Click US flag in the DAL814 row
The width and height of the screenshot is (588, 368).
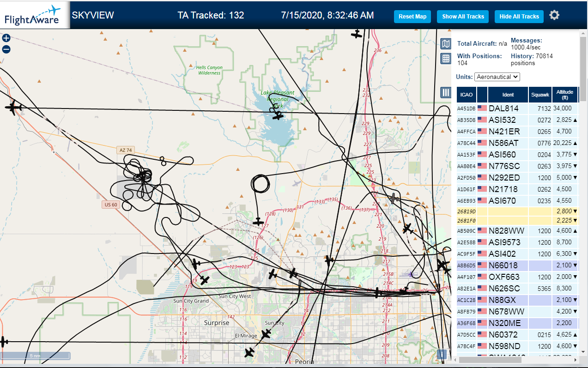click(482, 109)
